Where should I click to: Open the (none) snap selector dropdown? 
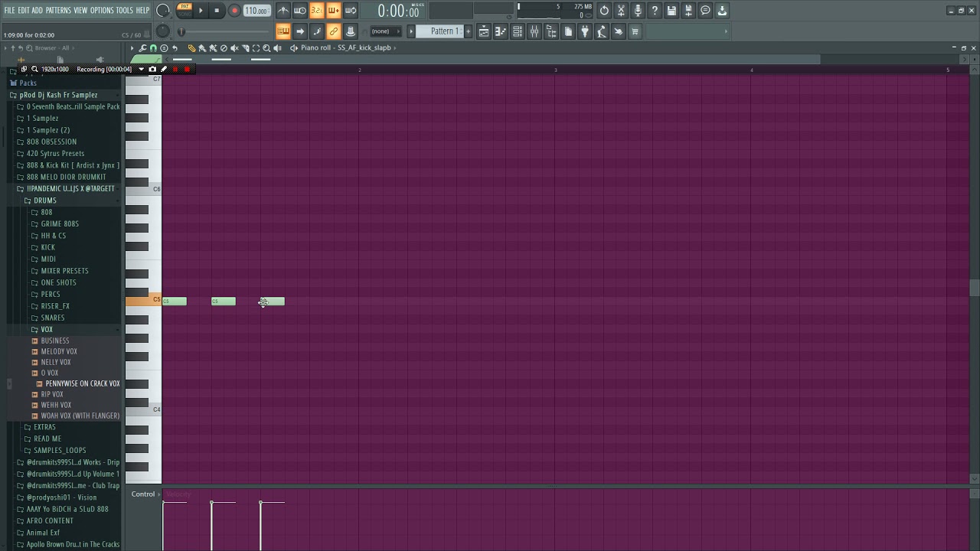386,31
